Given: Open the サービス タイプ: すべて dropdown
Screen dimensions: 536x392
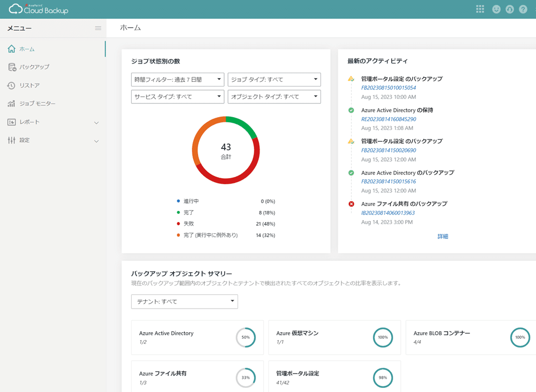Looking at the screenshot, I should click(178, 97).
